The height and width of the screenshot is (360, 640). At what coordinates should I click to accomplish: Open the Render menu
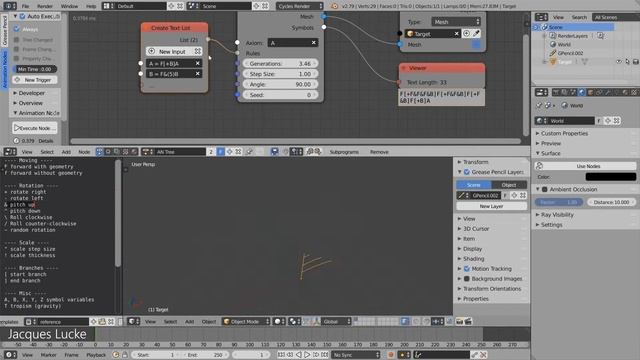click(45, 6)
